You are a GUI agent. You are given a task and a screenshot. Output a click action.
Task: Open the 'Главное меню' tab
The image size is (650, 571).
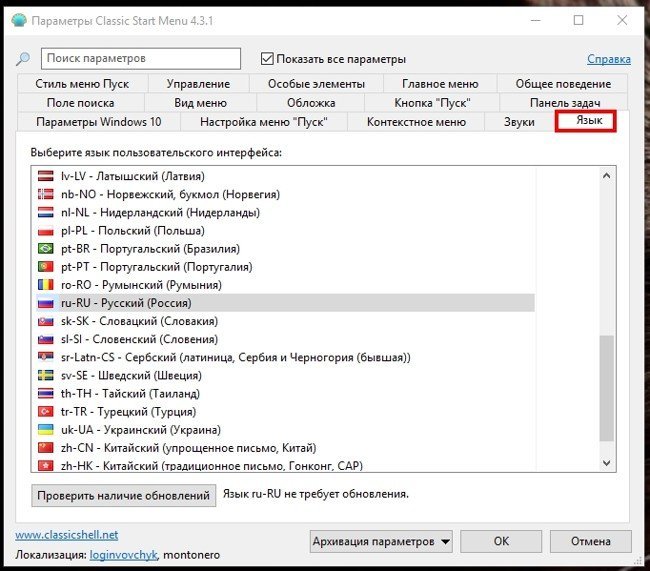click(440, 84)
